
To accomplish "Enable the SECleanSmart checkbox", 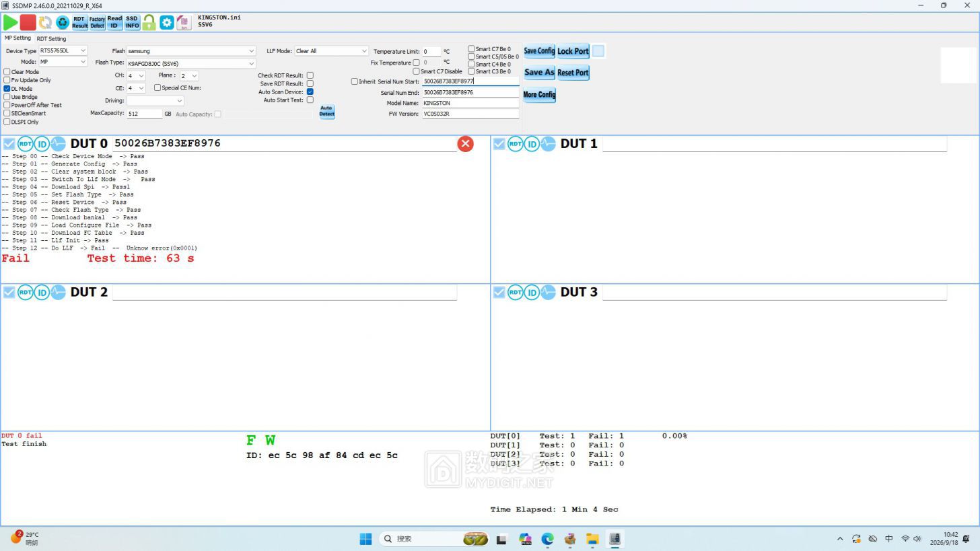I will 7,114.
